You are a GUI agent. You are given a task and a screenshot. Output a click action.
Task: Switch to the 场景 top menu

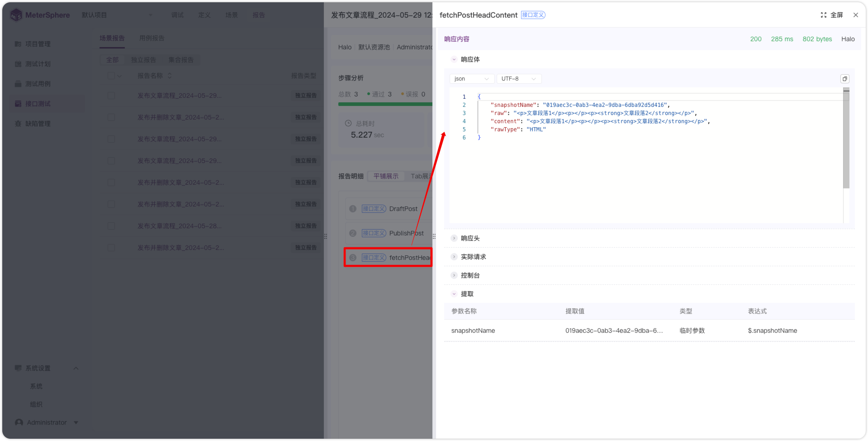232,15
